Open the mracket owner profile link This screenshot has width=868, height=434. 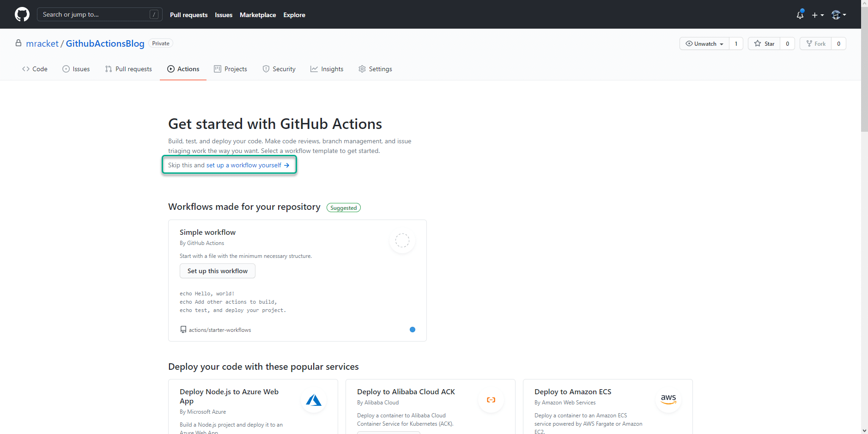click(x=42, y=43)
